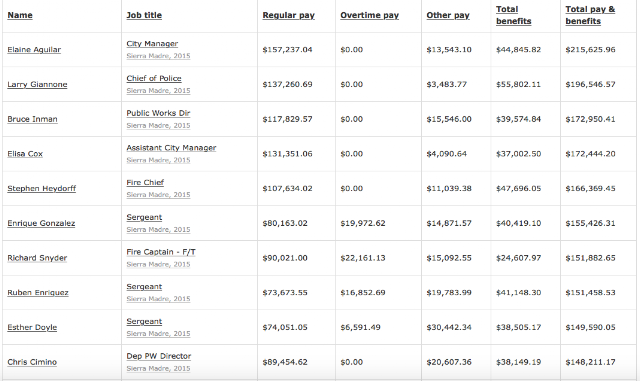Image resolution: width=640 pixels, height=381 pixels.
Task: Select overtime pay value $16,852.69
Action: coord(363,292)
